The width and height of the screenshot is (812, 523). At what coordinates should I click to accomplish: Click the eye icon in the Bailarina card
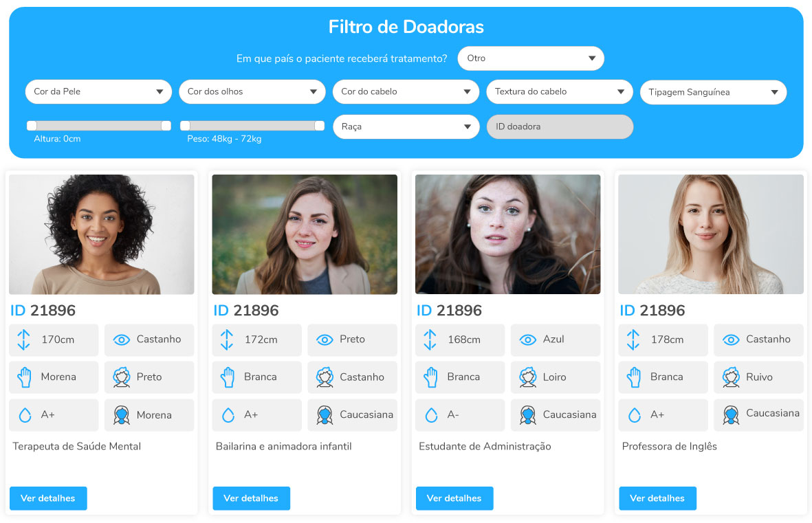click(x=325, y=340)
